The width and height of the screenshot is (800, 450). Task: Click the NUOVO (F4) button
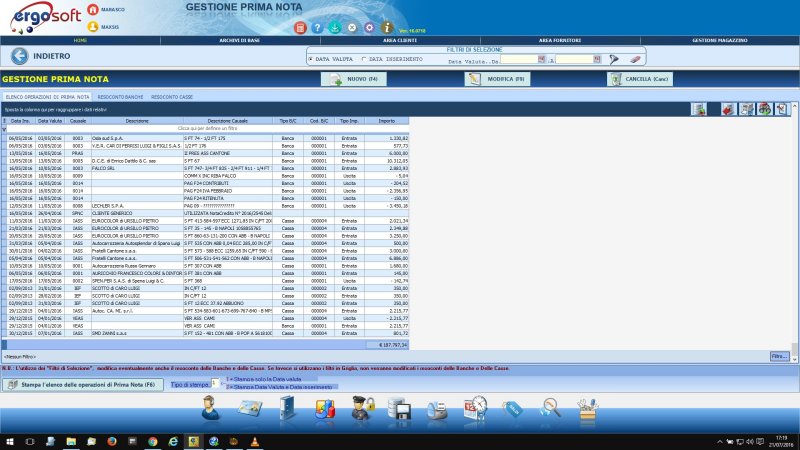click(x=354, y=79)
